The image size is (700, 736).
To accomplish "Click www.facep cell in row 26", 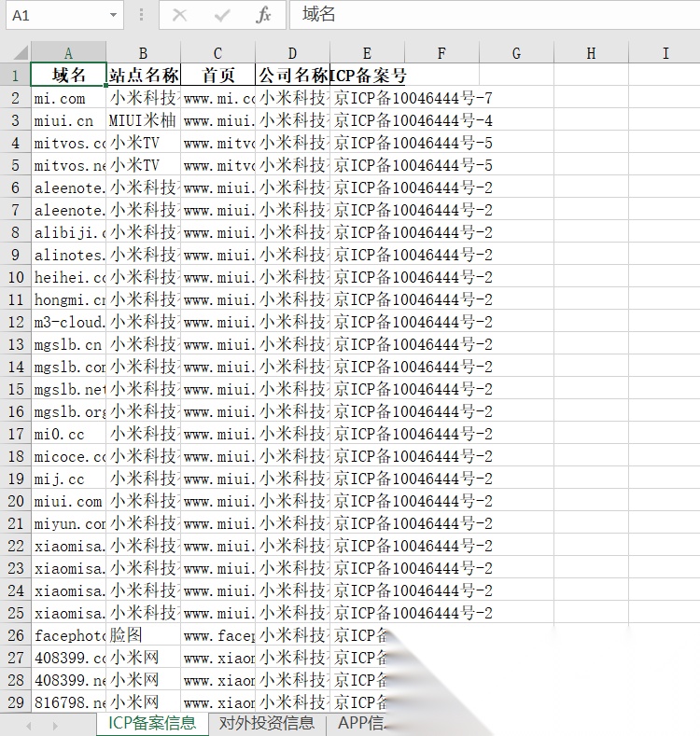I will [217, 635].
